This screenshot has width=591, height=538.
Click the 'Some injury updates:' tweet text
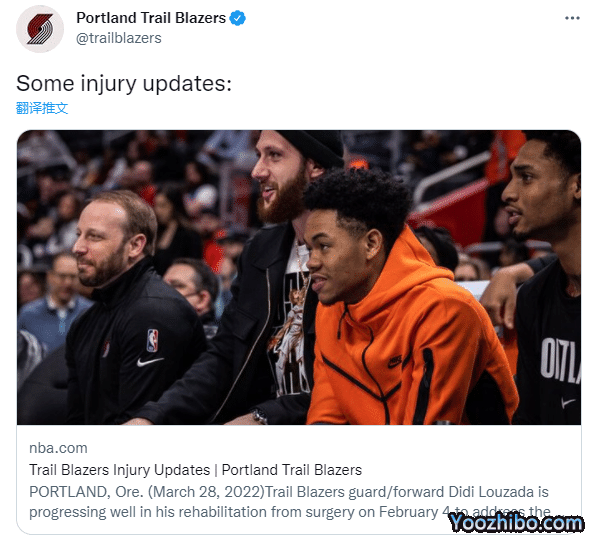[x=124, y=83]
